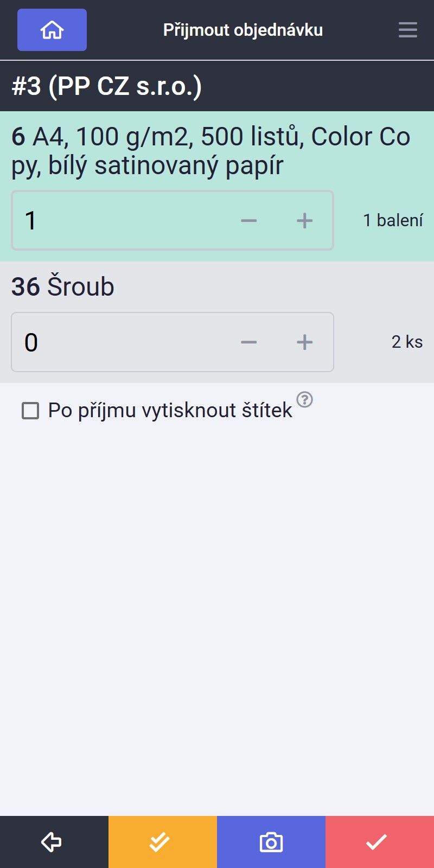
Task: Tap the orange double-checkmark button
Action: 163,842
